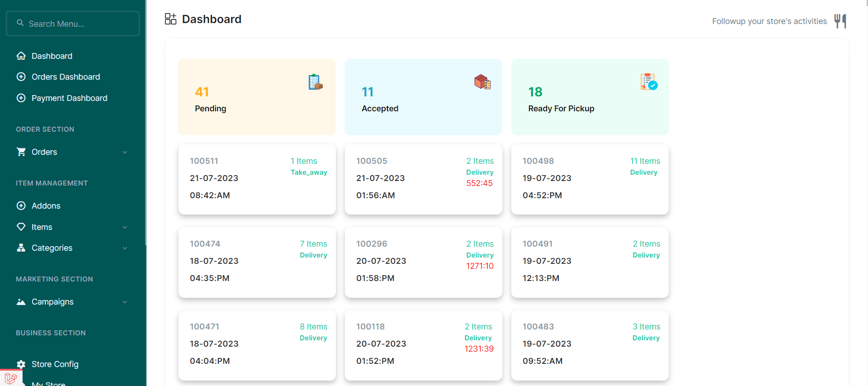Image resolution: width=868 pixels, height=386 pixels.
Task: Open order 100498 with 11 items
Action: 590,179
